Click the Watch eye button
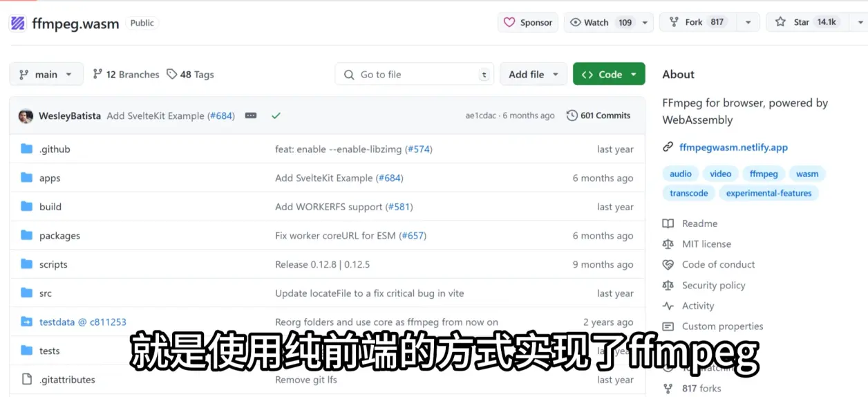868x397 pixels. tap(601, 22)
